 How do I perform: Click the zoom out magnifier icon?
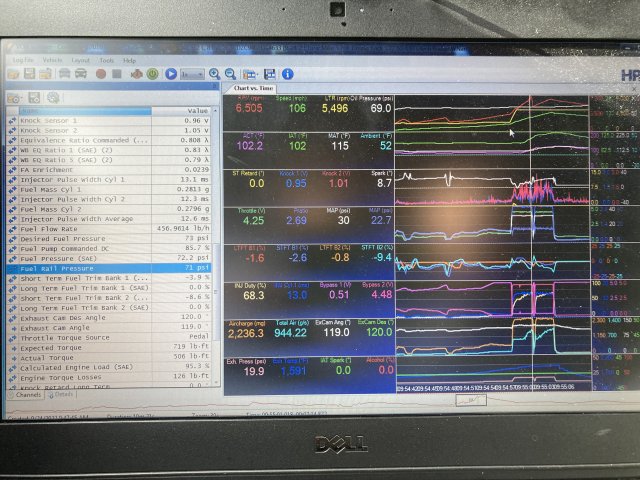(x=229, y=74)
